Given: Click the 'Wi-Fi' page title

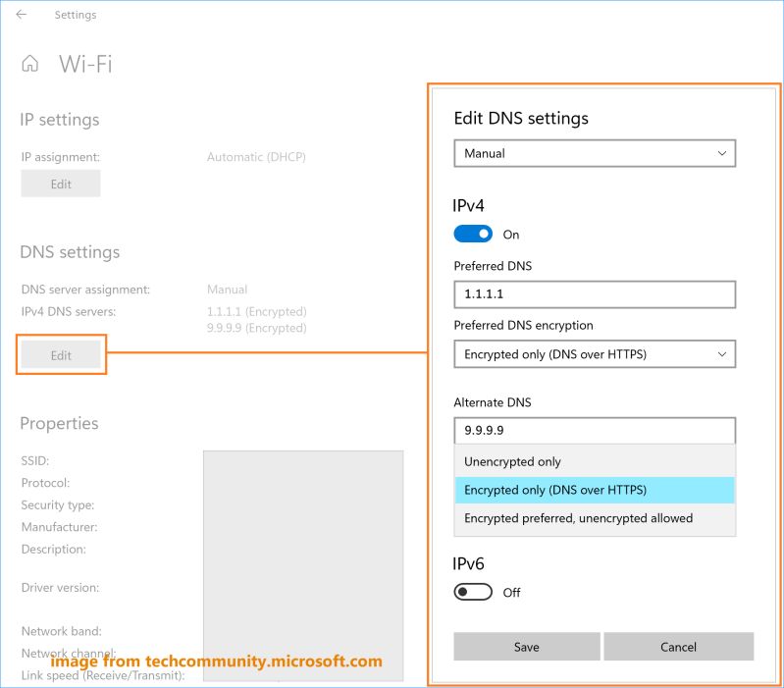Looking at the screenshot, I should [85, 64].
